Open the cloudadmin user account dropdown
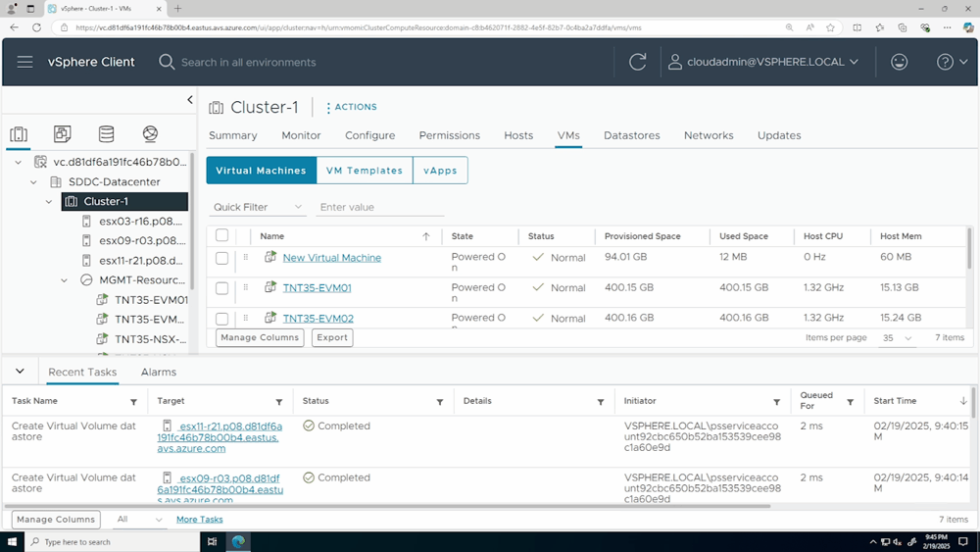Screen dimensions: 980x552 (763, 62)
